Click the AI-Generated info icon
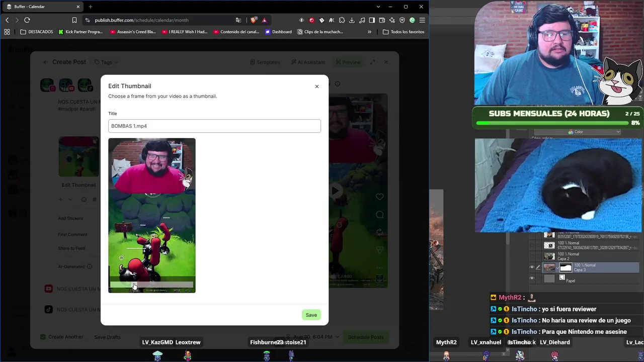This screenshot has width=644, height=362. point(90,266)
